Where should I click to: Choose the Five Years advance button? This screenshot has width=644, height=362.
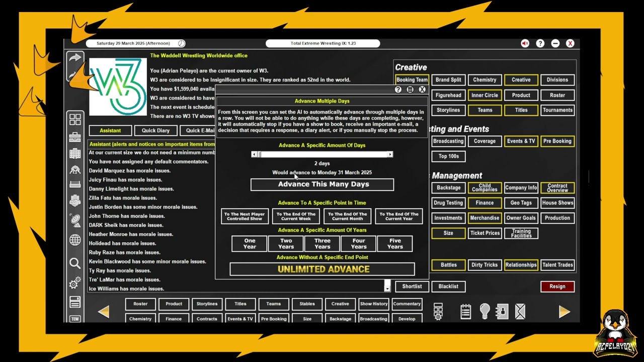[394, 244]
